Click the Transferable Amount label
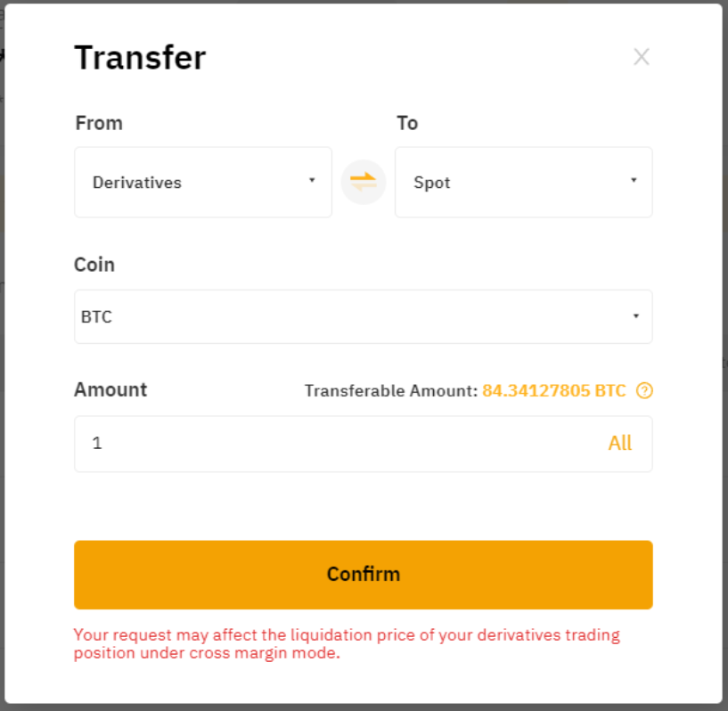Image resolution: width=728 pixels, height=711 pixels. (x=390, y=390)
